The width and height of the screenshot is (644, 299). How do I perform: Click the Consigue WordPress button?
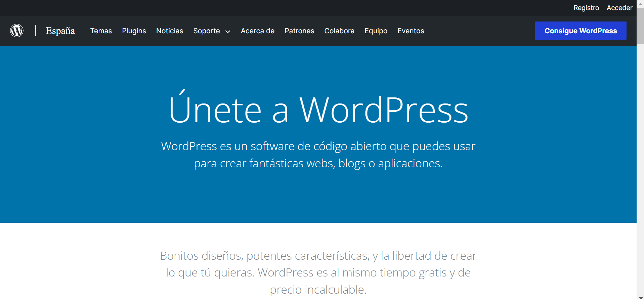581,31
